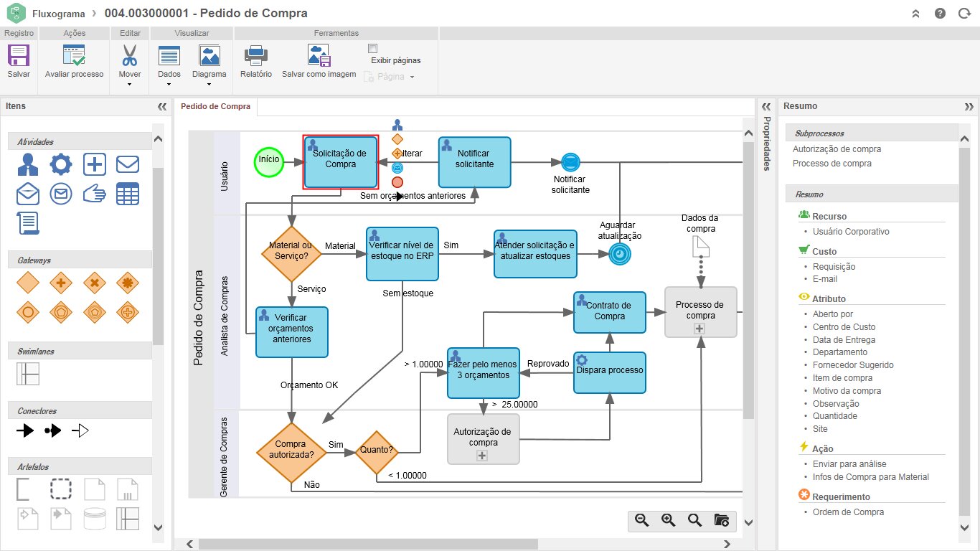Pick the exclusive gateway with X

[x=94, y=283]
